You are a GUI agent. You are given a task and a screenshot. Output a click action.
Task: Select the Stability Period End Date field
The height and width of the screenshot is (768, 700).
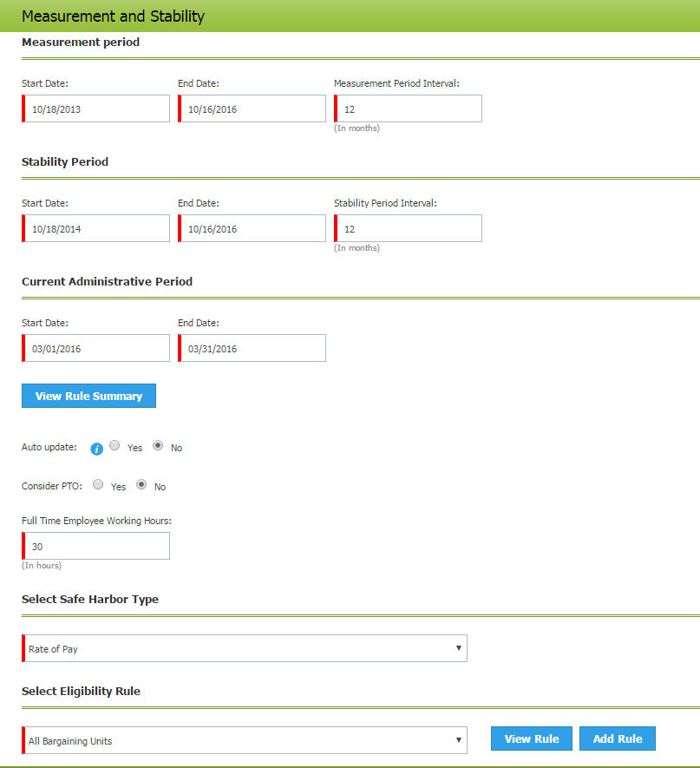(x=252, y=229)
